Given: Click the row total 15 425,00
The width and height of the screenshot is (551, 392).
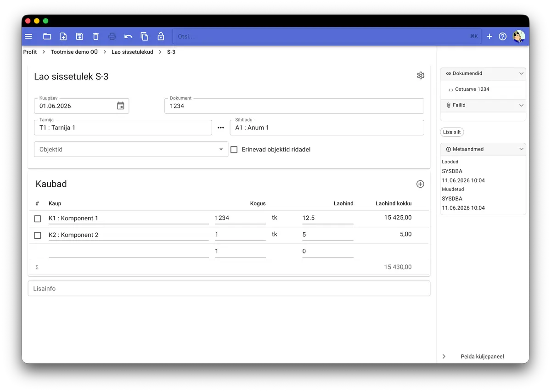Looking at the screenshot, I should [398, 218].
